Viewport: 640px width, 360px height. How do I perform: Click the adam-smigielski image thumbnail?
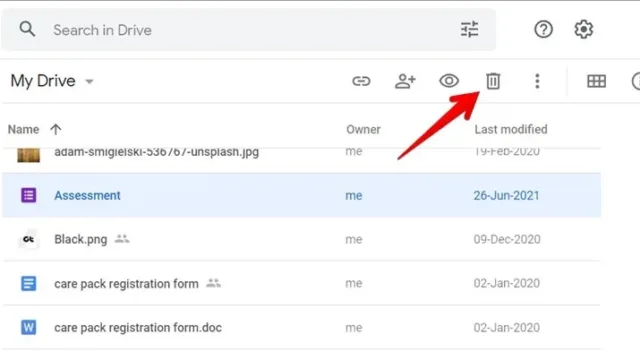tap(29, 155)
